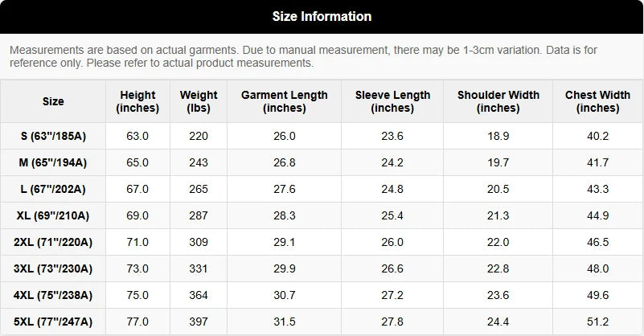Click the measurement disclaimer note text
Image resolution: width=644 pixels, height=336 pixels.
tap(303, 56)
